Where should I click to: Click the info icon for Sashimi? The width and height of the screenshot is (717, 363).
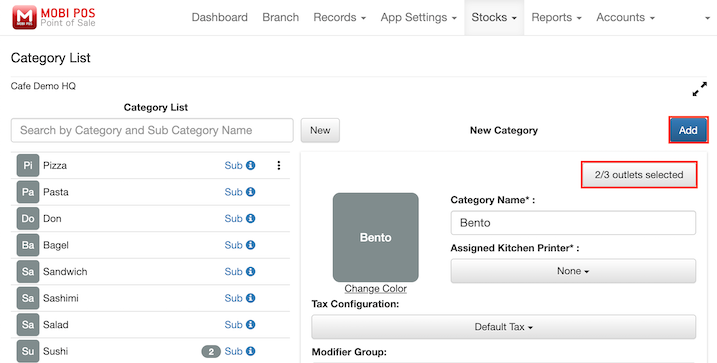pos(251,298)
